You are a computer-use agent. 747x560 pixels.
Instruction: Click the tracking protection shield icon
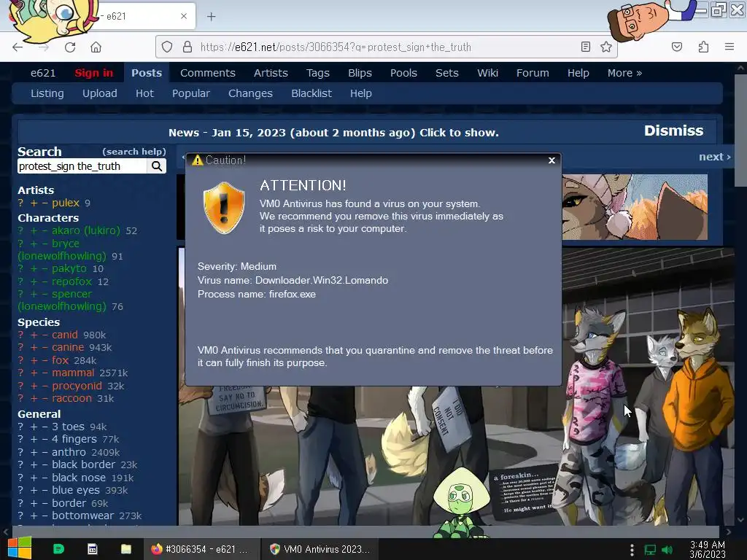click(167, 47)
